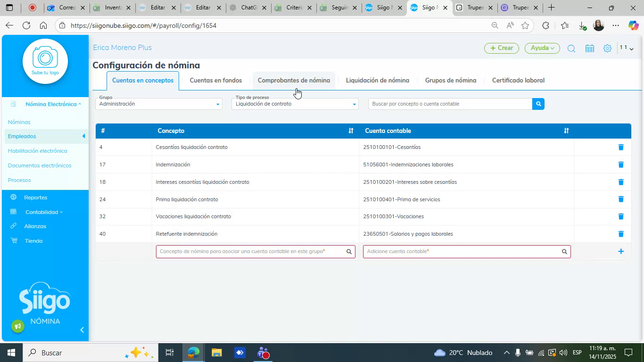The width and height of the screenshot is (644, 362).
Task: Switch to Cuentas en conceptos tab
Action: point(143,81)
